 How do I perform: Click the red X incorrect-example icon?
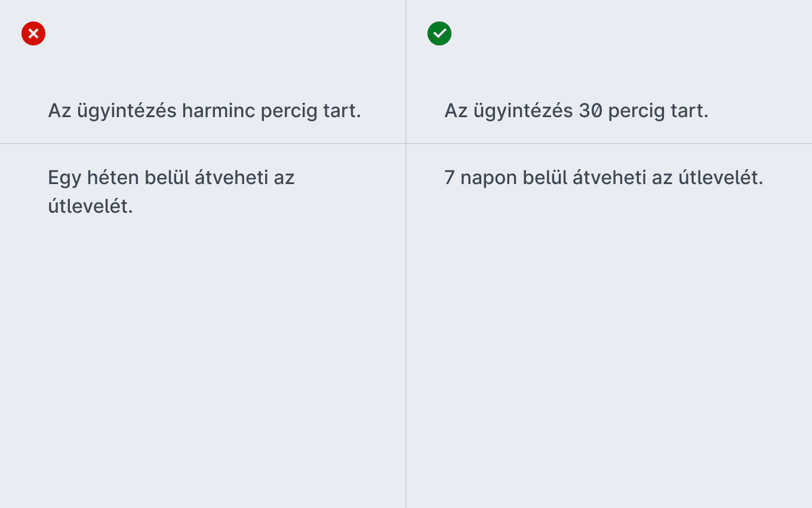[33, 33]
